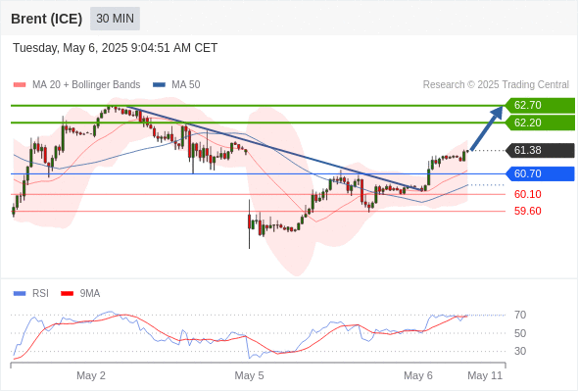This screenshot has height=392, width=578.
Task: Click the 61.38 current price tag
Action: coord(540,151)
